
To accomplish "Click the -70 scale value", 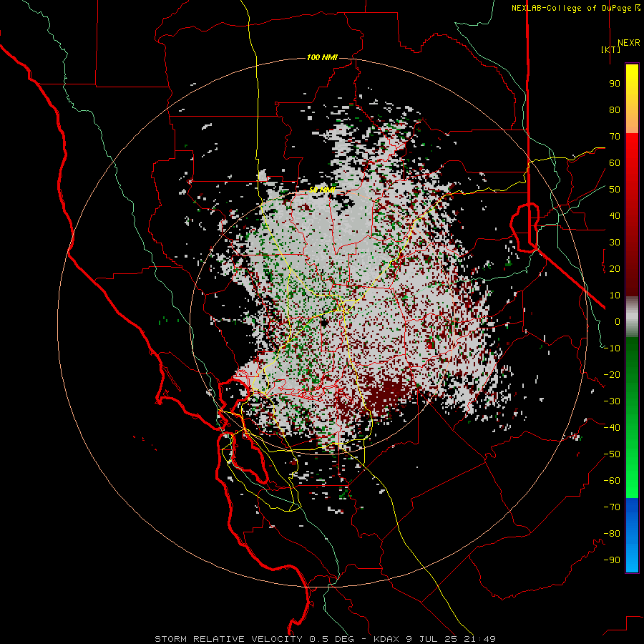I will 612,507.
